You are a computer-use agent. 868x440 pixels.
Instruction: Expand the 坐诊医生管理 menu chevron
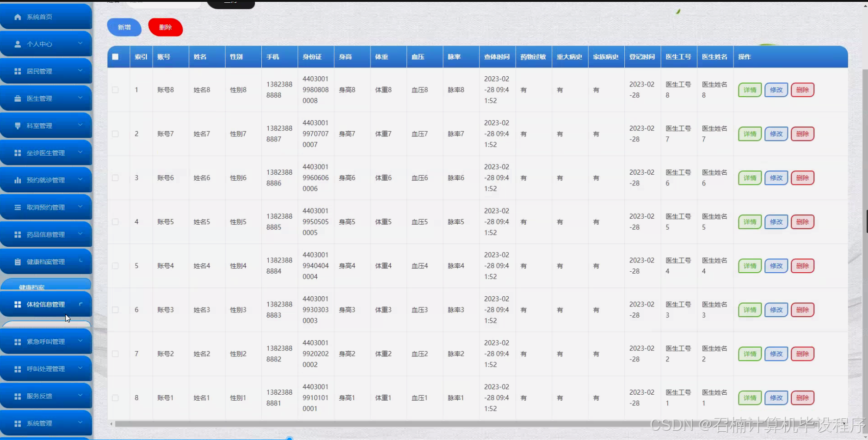pos(80,153)
